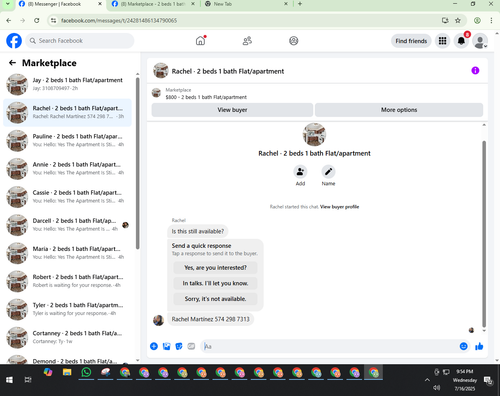
Task: Click the Find friends button
Action: click(411, 41)
